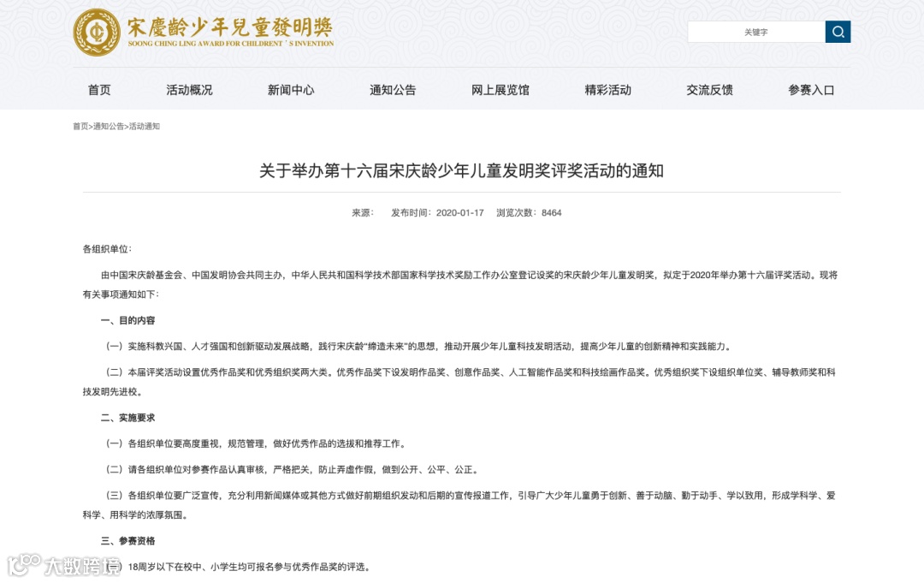Click 通知公告 in the breadcrumb
This screenshot has height=583, width=924.
click(109, 126)
